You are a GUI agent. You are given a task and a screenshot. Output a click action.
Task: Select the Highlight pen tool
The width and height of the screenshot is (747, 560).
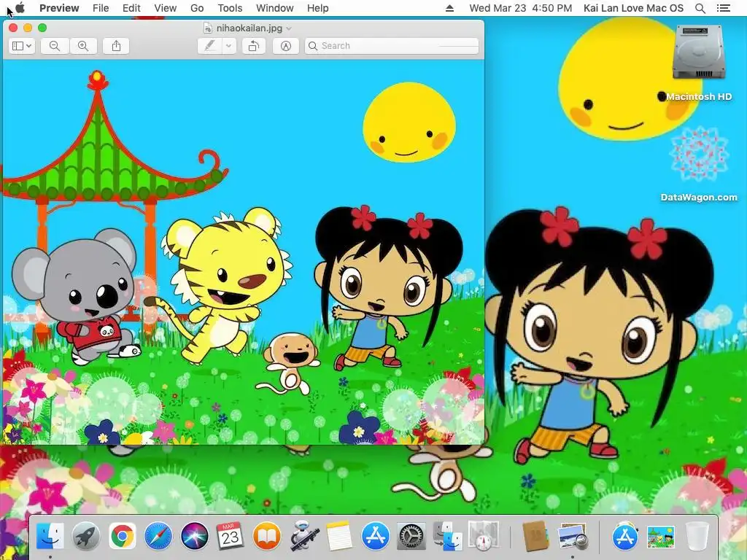click(210, 46)
